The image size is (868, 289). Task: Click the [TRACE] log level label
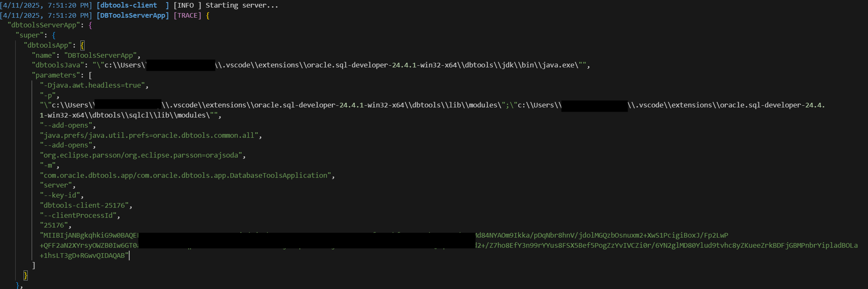point(187,16)
